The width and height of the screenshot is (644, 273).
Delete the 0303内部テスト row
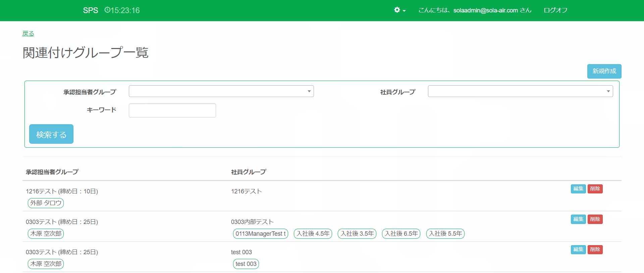[x=595, y=219]
